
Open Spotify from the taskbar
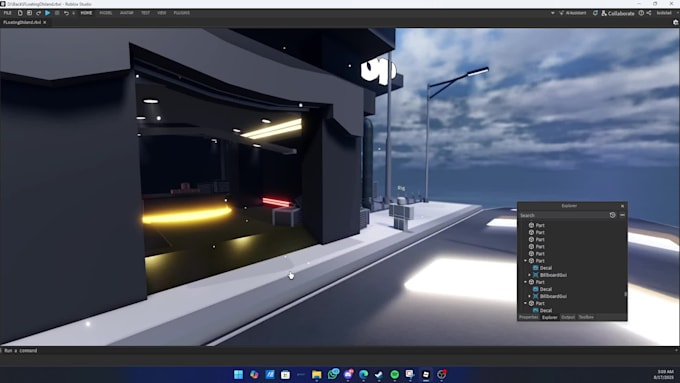(395, 374)
